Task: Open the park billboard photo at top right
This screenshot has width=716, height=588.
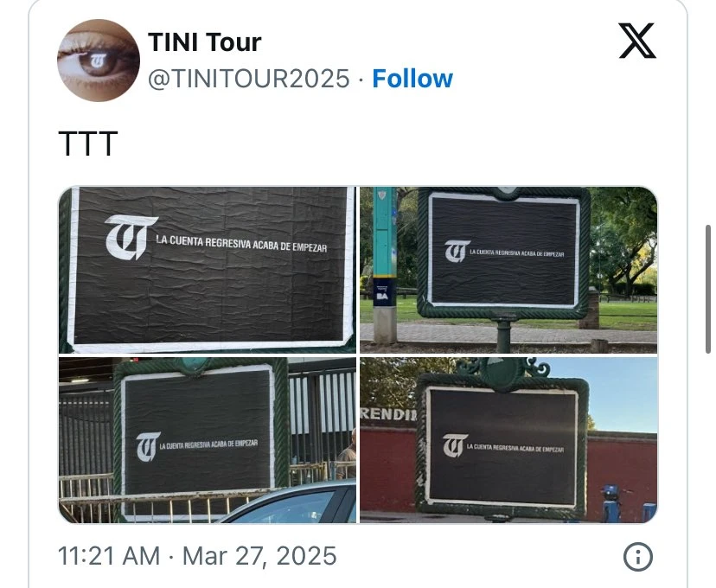Action: point(508,270)
